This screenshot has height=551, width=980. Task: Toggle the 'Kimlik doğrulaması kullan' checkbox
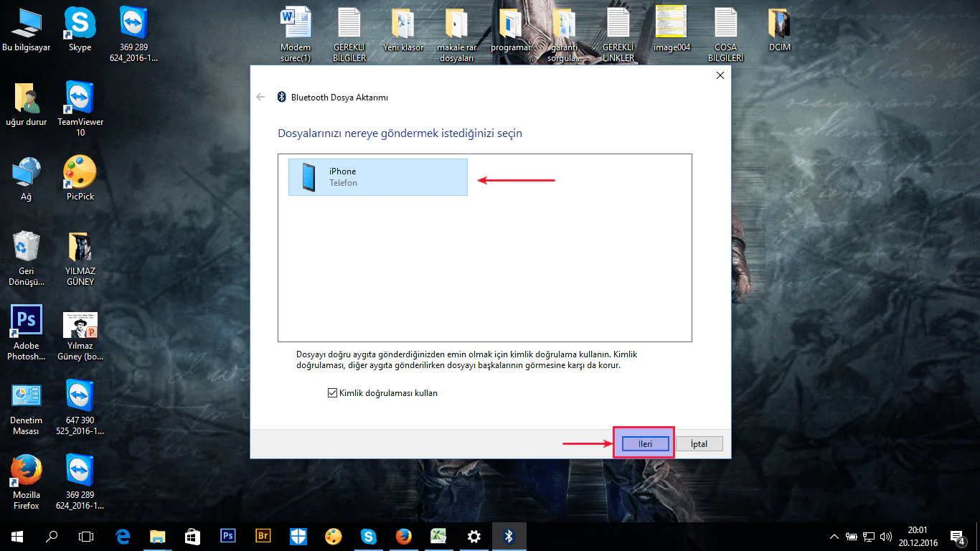[x=332, y=393]
